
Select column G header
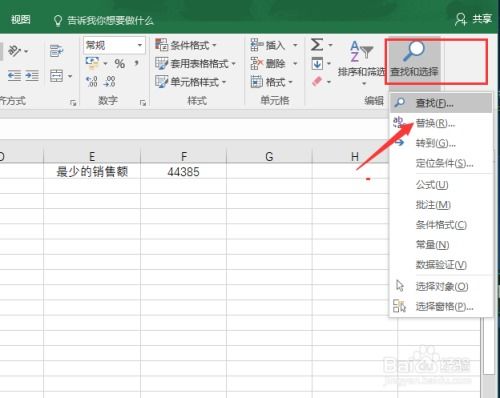point(269,156)
